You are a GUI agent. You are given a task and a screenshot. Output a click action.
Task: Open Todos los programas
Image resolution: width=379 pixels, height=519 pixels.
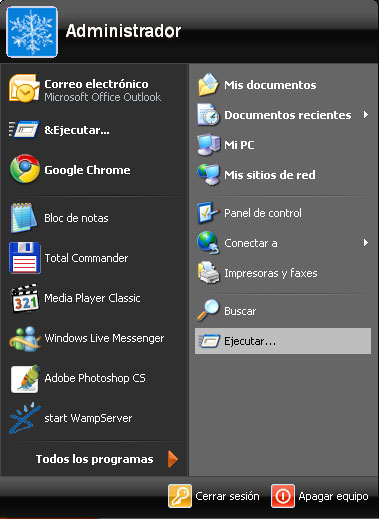(x=95, y=459)
